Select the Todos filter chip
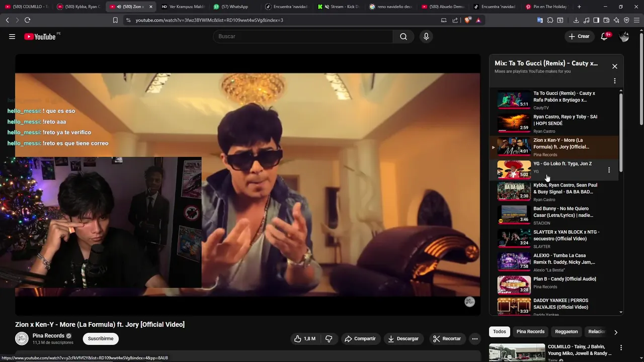 [x=500, y=332]
